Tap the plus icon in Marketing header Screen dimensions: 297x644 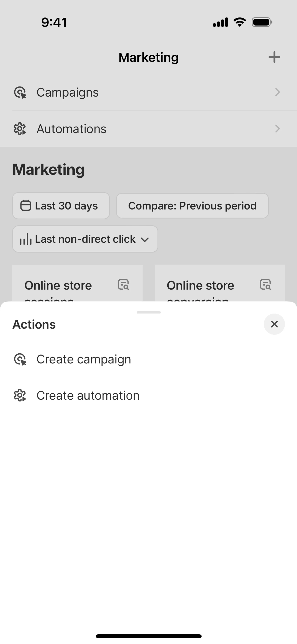(x=274, y=57)
